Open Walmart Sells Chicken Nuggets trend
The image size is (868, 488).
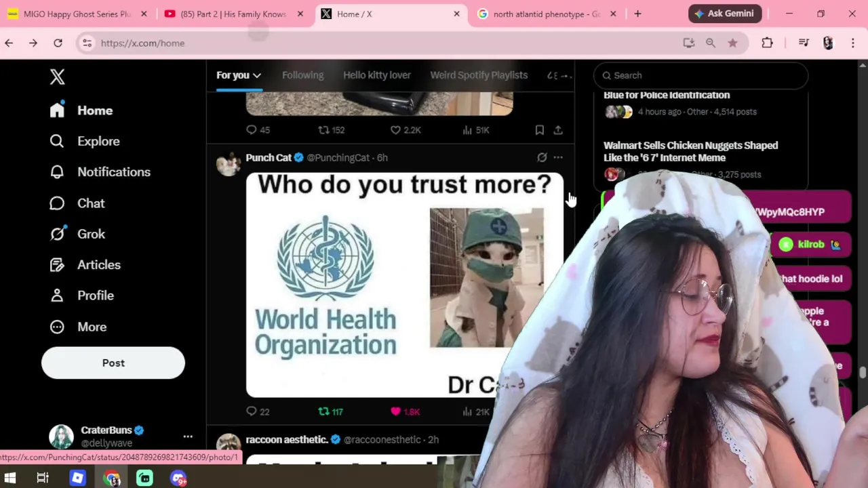coord(690,151)
